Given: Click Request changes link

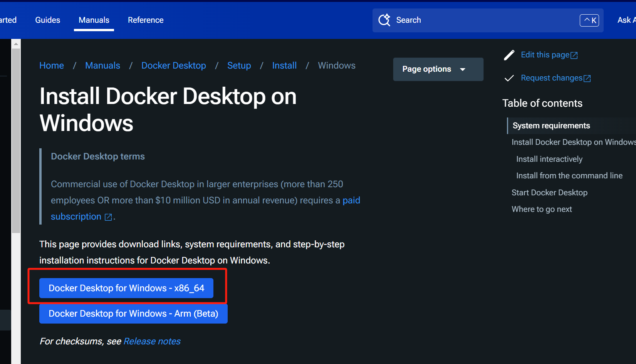Looking at the screenshot, I should [x=552, y=78].
